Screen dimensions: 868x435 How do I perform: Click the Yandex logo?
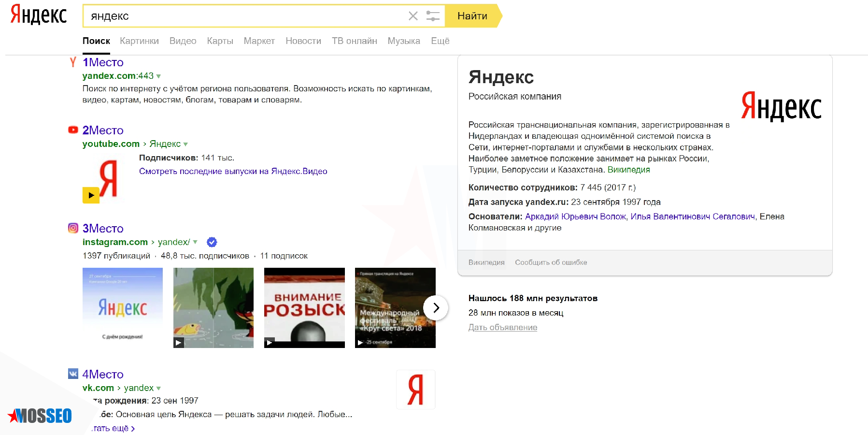[38, 14]
